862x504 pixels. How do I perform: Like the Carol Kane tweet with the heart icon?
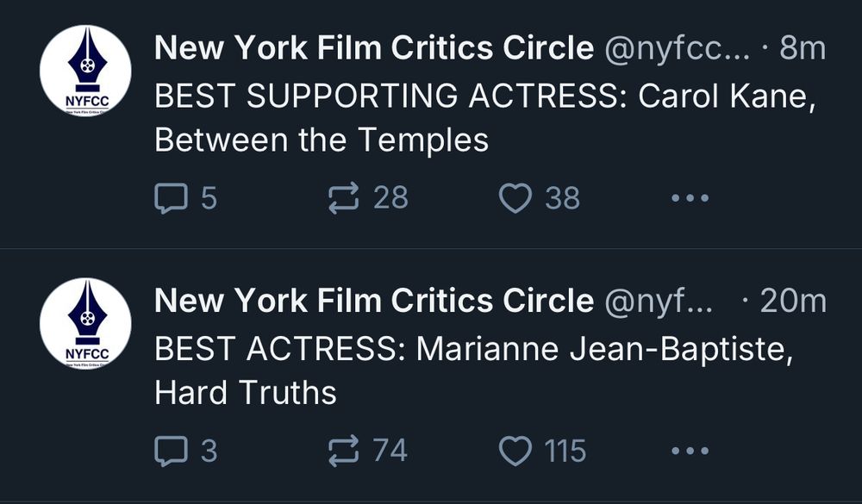tap(515, 199)
